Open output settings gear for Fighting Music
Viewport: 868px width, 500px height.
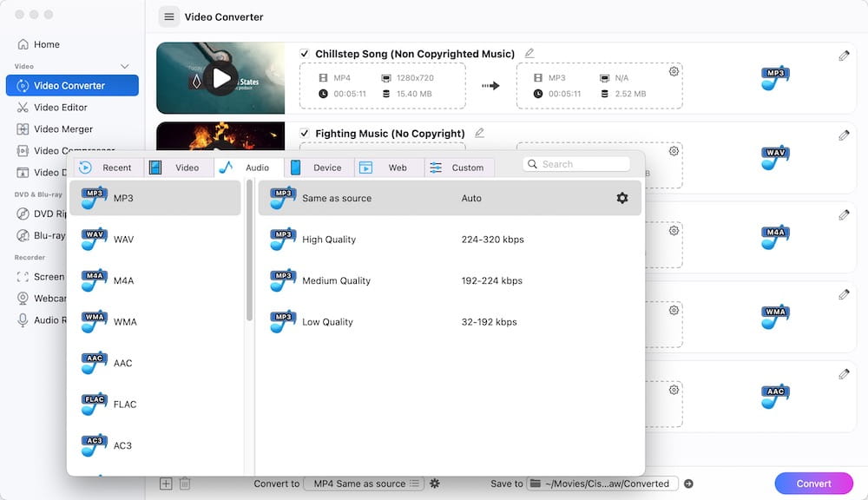[x=674, y=151]
